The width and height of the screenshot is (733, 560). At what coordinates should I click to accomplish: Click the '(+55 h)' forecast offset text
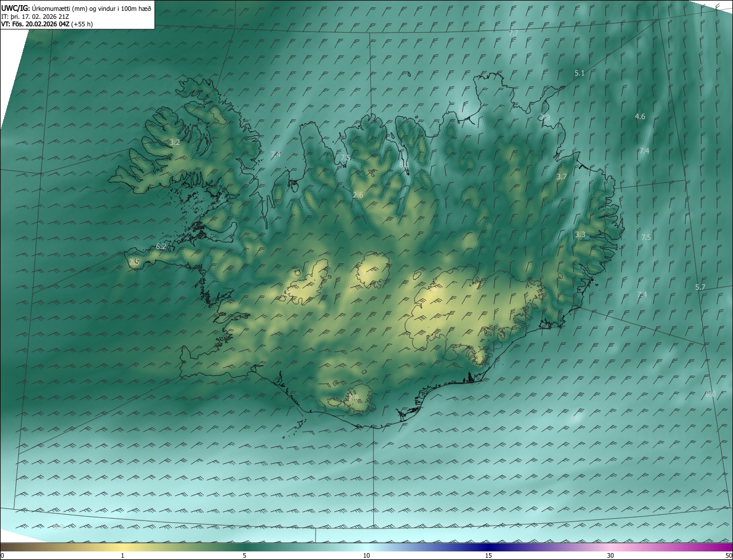point(82,24)
